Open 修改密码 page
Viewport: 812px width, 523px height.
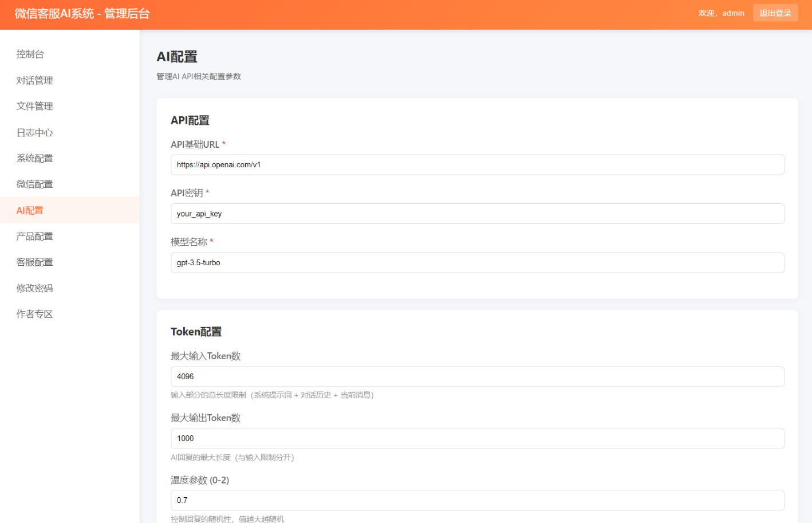point(34,288)
